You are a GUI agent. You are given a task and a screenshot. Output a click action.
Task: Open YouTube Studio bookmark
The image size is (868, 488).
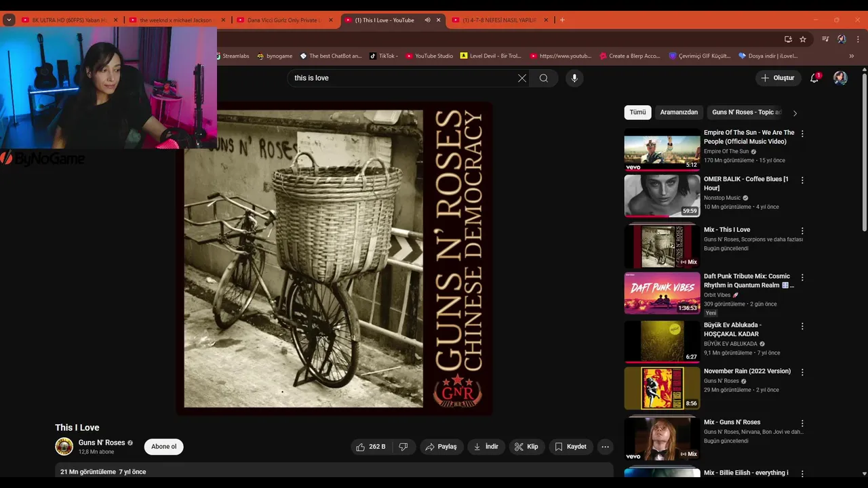429,56
